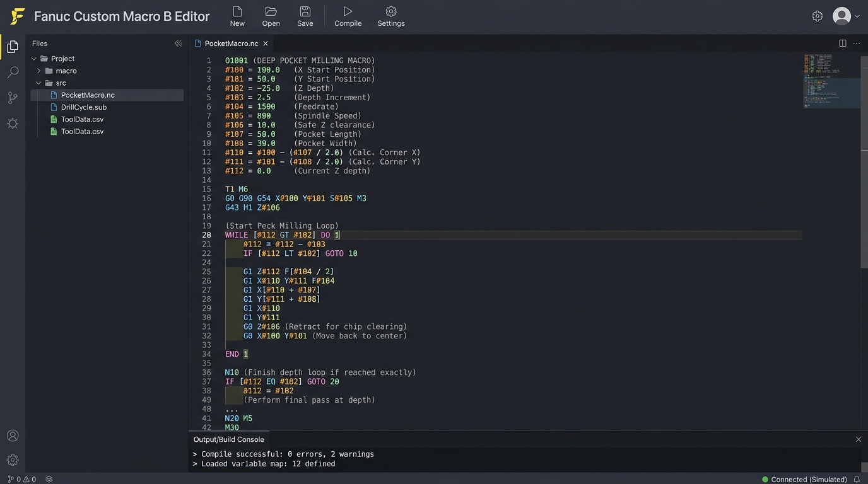Open Settings from the top toolbar
868x484 pixels.
(x=391, y=16)
